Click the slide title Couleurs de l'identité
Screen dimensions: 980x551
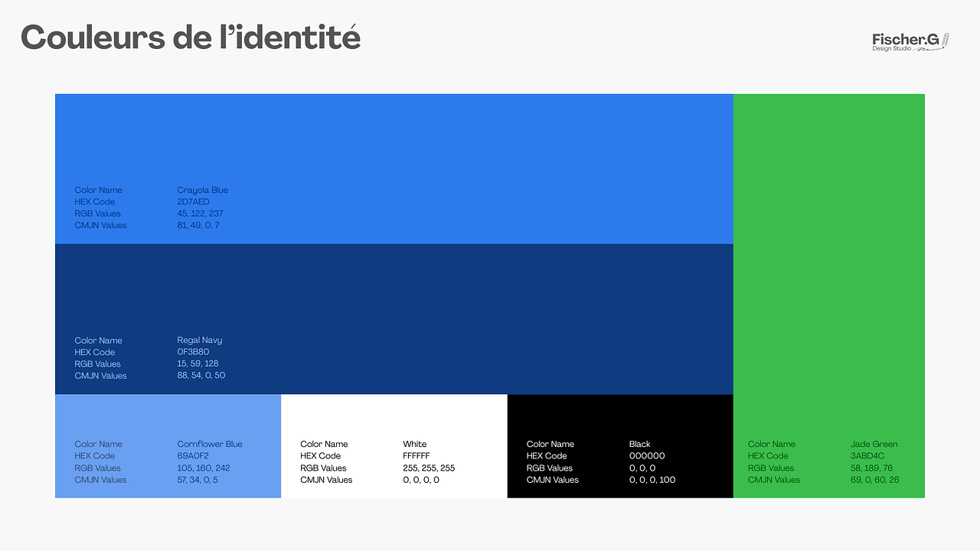point(191,37)
